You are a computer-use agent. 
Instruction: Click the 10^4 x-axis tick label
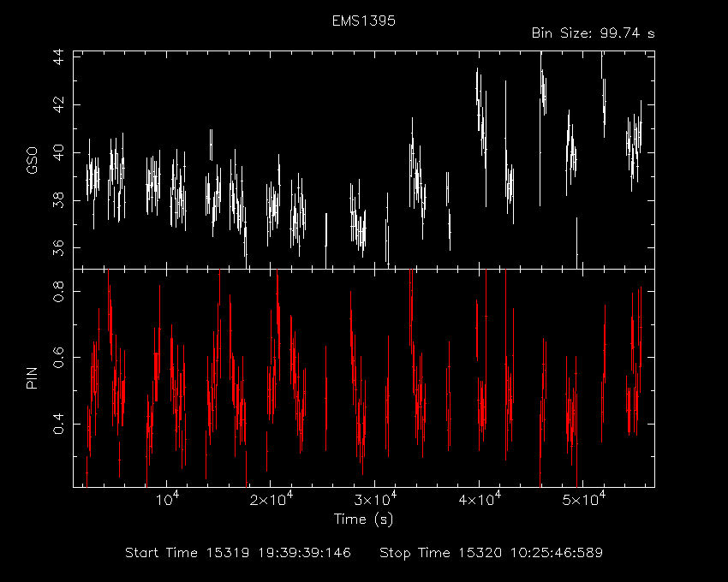[167, 498]
